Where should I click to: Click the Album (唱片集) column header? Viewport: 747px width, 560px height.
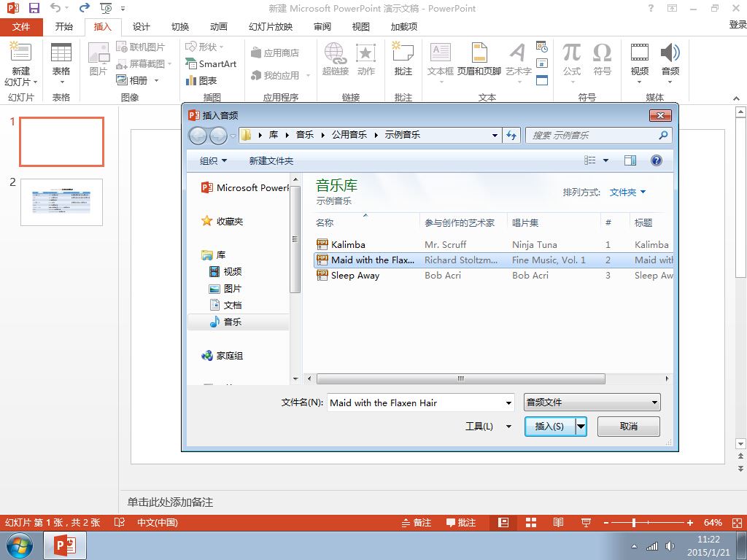click(x=554, y=222)
